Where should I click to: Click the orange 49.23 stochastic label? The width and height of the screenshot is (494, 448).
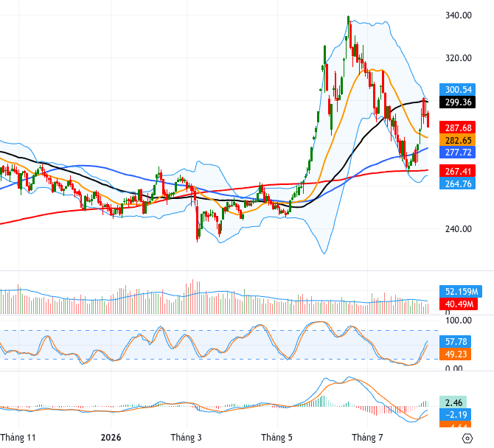455,354
